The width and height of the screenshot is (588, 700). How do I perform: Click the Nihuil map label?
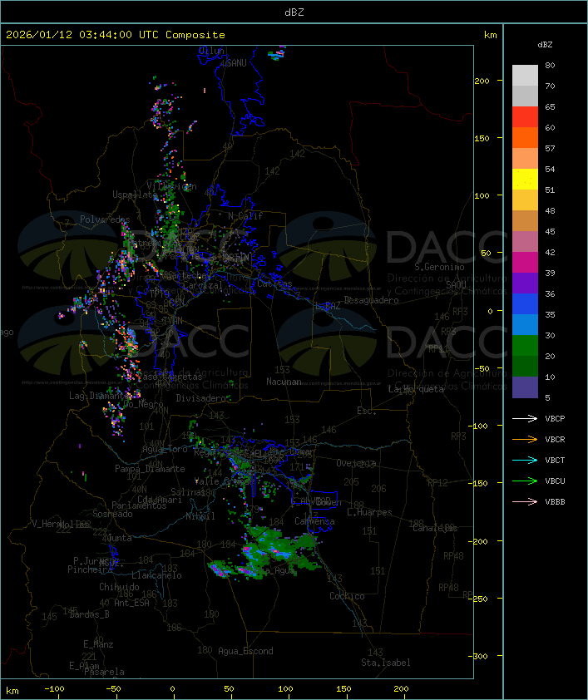click(200, 516)
